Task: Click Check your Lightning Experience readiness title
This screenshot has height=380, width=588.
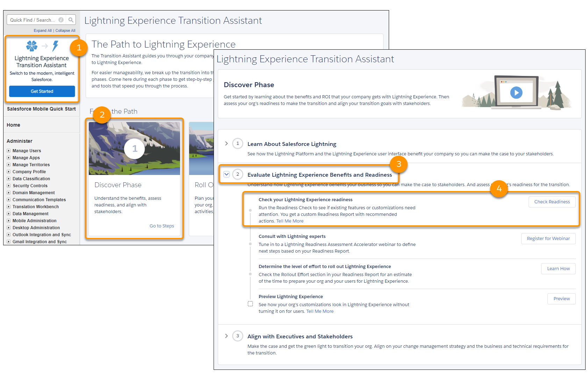Action: pyautogui.click(x=306, y=200)
